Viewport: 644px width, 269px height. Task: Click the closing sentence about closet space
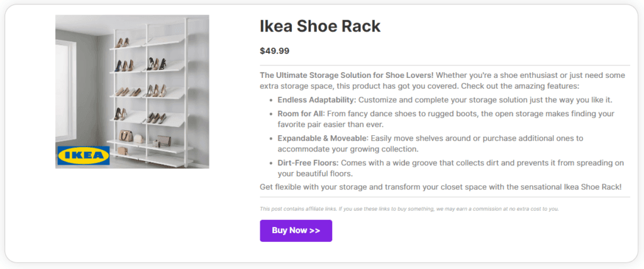(441, 187)
